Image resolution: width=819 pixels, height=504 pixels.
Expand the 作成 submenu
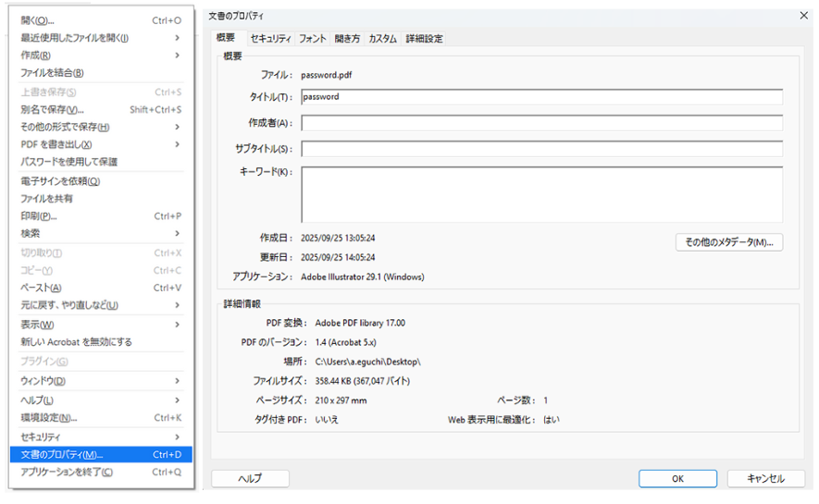(177, 55)
